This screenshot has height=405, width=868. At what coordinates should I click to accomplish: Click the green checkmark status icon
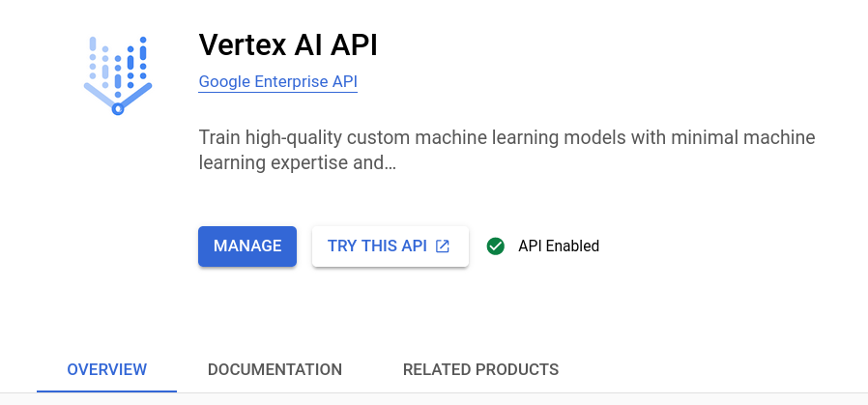(x=496, y=246)
